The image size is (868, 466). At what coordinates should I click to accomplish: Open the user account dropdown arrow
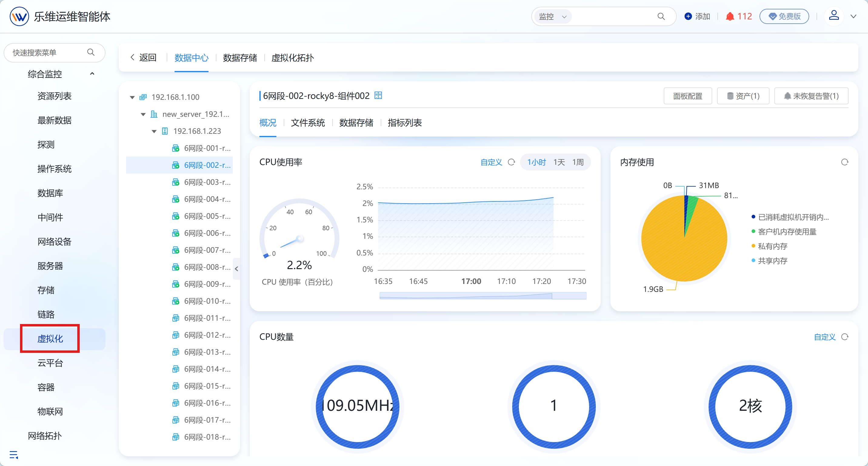853,16
